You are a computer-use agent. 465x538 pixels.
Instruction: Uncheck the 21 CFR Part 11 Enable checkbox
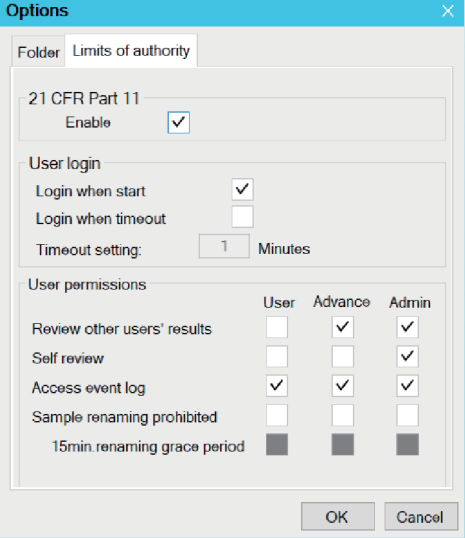(x=178, y=122)
